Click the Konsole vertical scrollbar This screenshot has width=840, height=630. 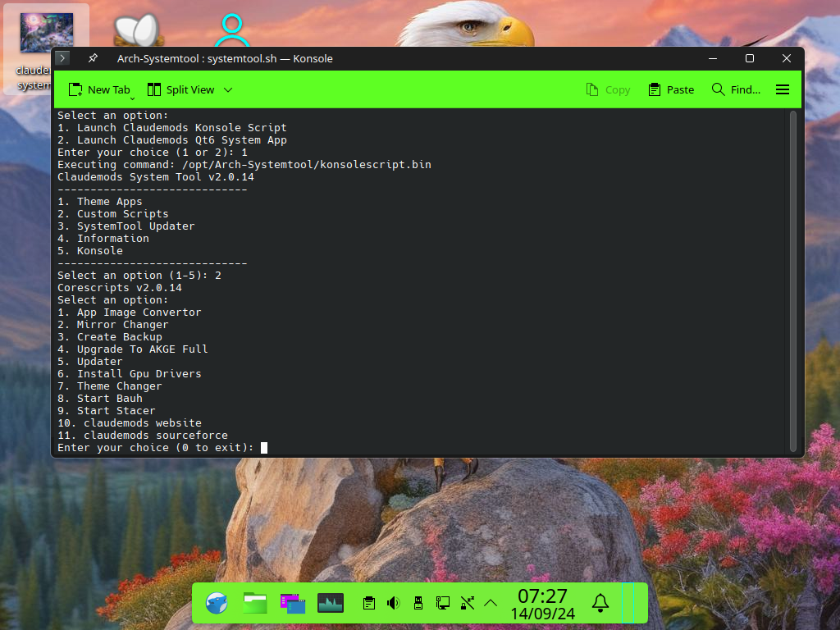coord(793,281)
